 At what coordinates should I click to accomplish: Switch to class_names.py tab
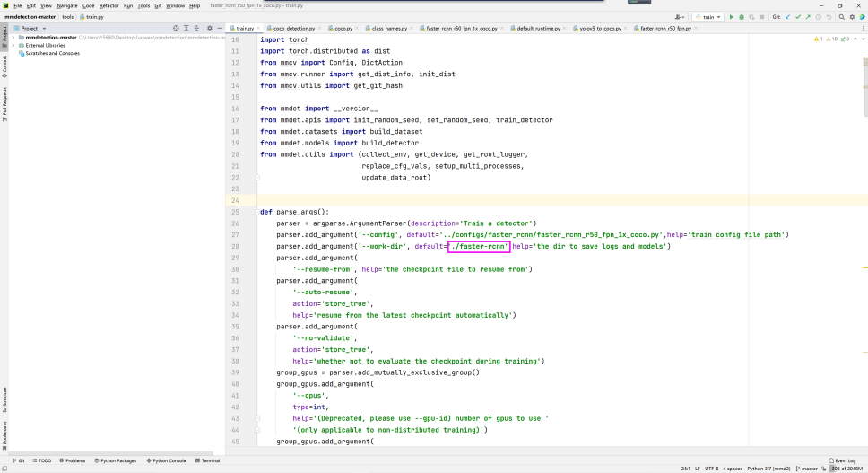[x=389, y=28]
